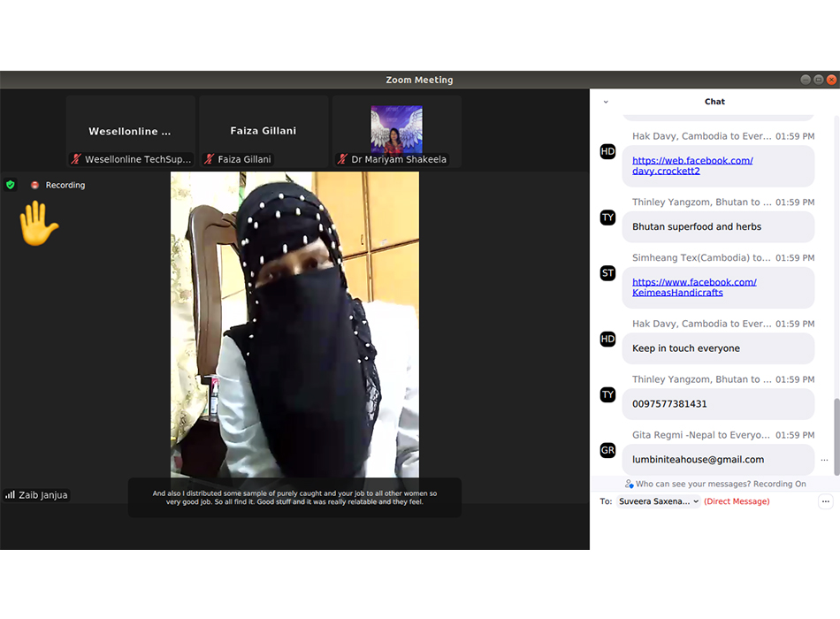This screenshot has width=840, height=619.
Task: Click the green encryption shield icon
Action: click(11, 185)
